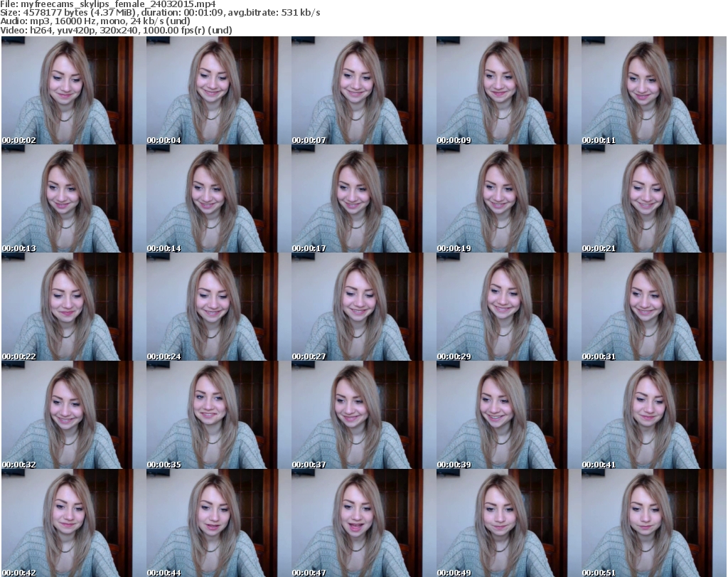728x577 pixels.
Task: Open the thumbnail labeled 00:00:49
Action: (508, 523)
